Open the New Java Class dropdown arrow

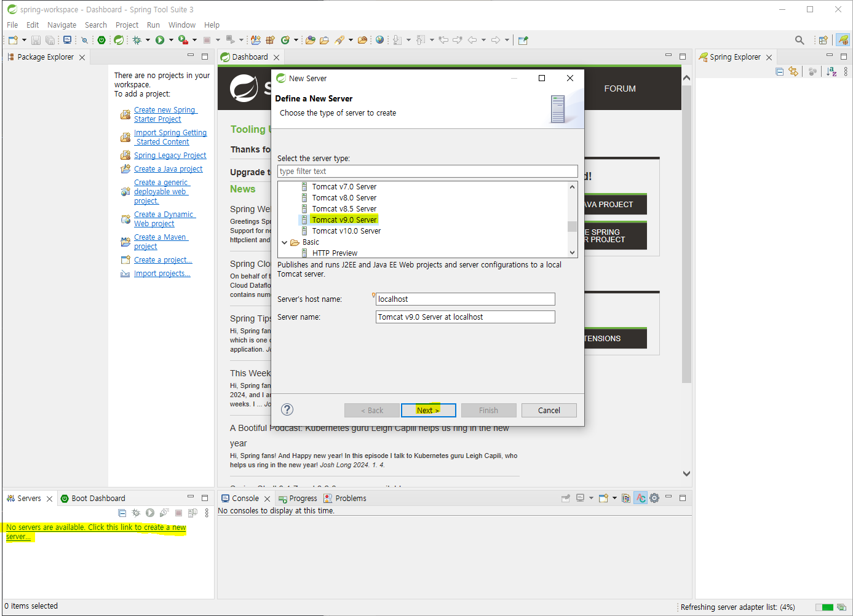tap(296, 40)
